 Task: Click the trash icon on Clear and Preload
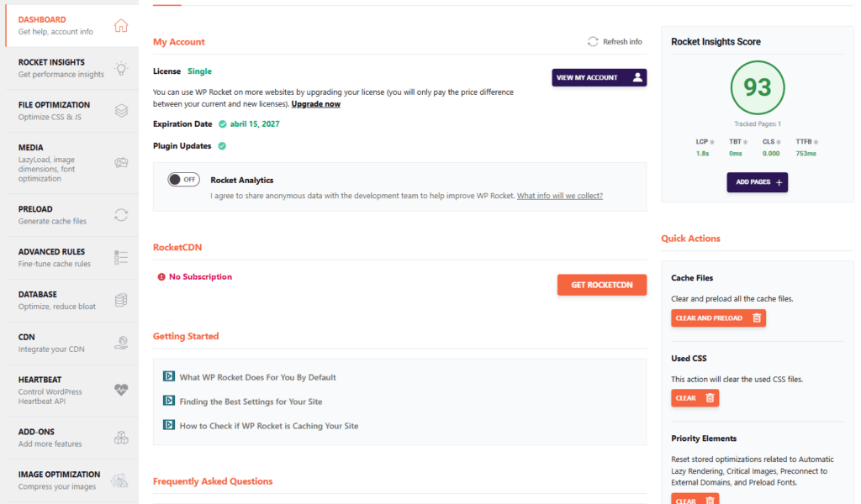click(x=757, y=318)
